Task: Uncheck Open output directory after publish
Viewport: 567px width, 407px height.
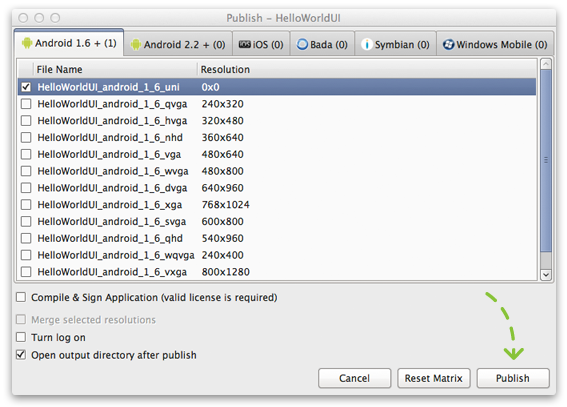Action: [x=21, y=355]
